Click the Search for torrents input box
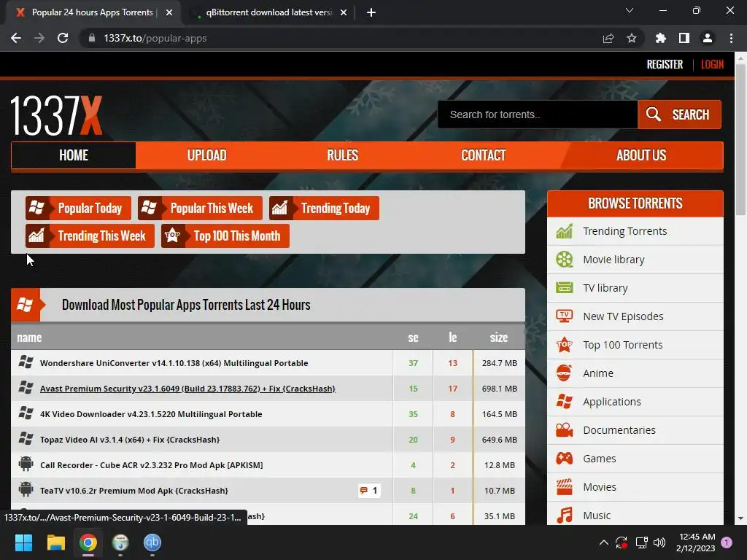This screenshot has width=747, height=560. pos(538,114)
